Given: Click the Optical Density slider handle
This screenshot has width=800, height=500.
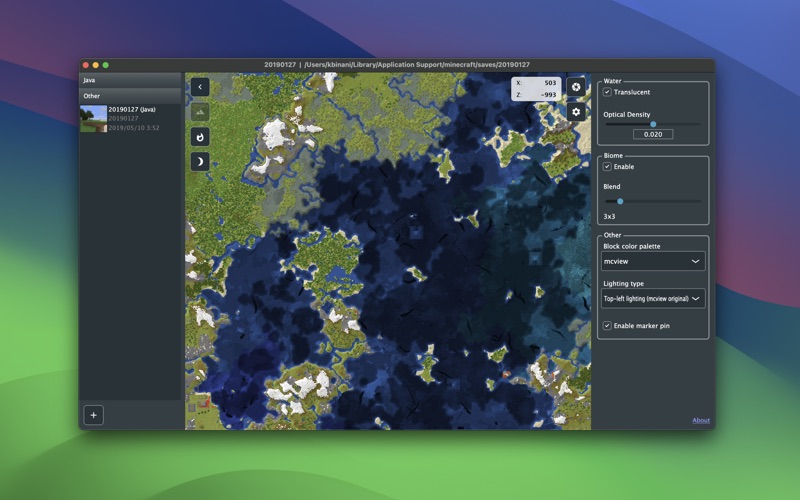Looking at the screenshot, I should pos(653,124).
